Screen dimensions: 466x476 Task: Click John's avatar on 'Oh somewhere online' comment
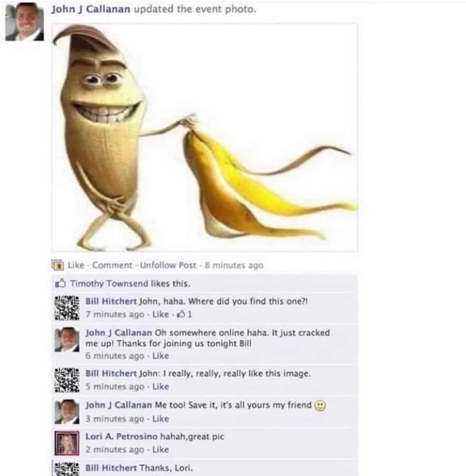(67, 340)
